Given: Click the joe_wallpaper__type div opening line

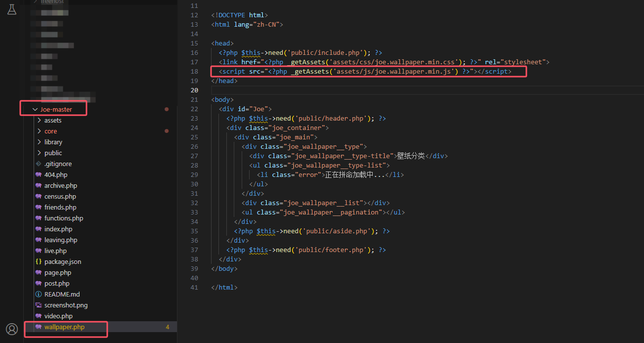Looking at the screenshot, I should tap(304, 146).
